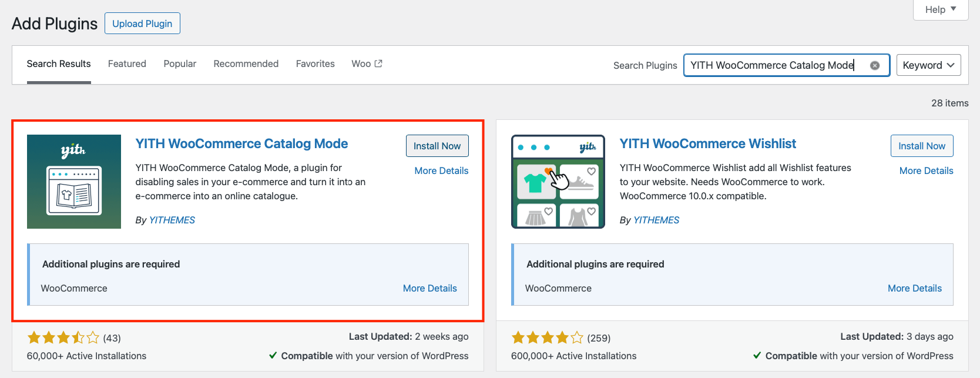This screenshot has height=378, width=980.
Task: Open the Favorites tab
Action: (x=316, y=63)
